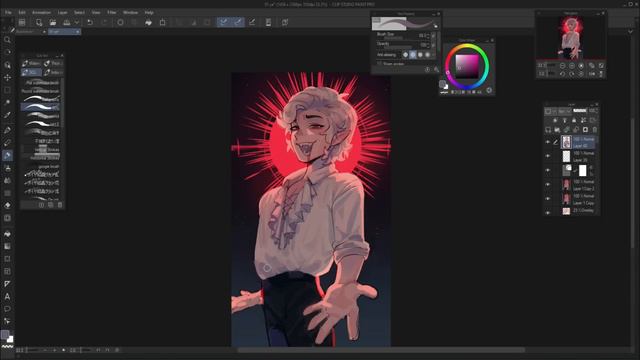
Task: Click the Clear circle icon in command bar
Action: coord(120,22)
